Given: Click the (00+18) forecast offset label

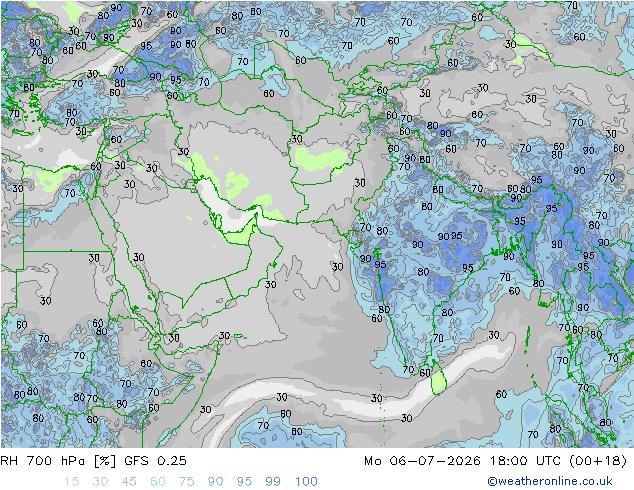Looking at the screenshot, I should point(598,461).
